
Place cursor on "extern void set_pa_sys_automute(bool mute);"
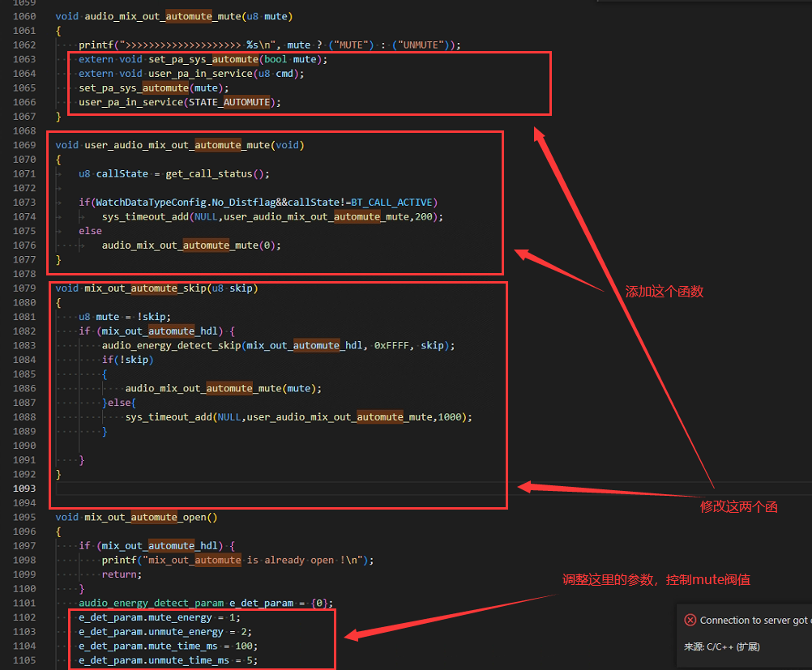(x=203, y=59)
